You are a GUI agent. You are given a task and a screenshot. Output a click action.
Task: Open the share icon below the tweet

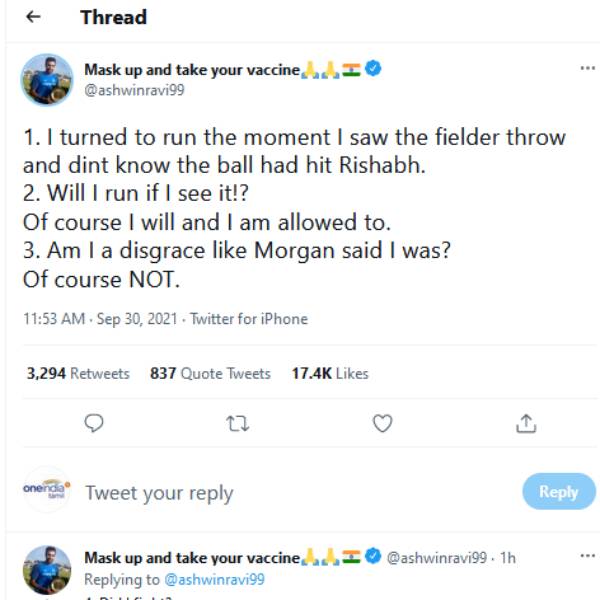(x=525, y=424)
